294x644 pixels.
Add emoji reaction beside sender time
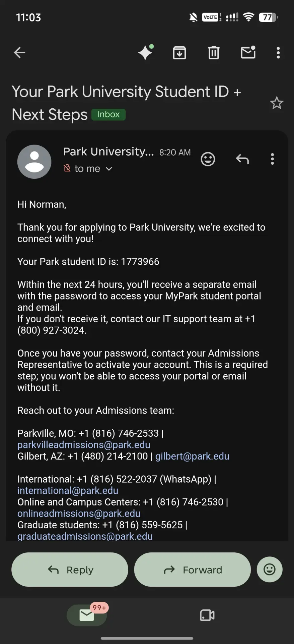coord(208,159)
